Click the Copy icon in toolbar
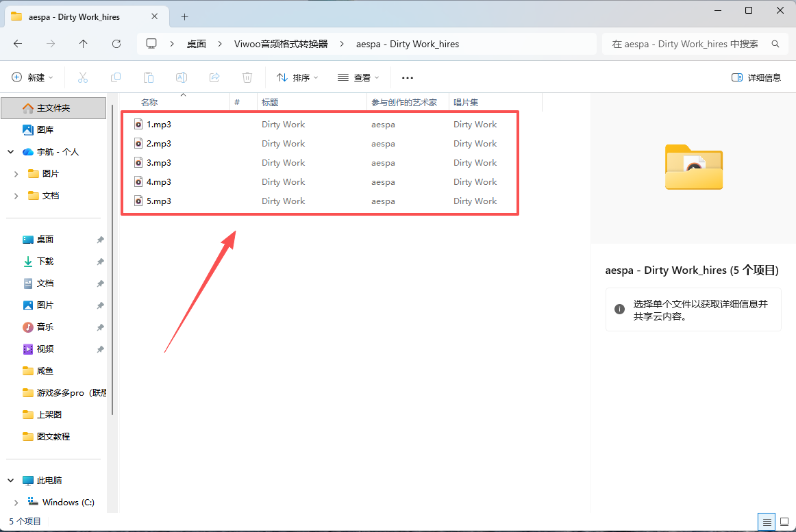This screenshot has width=796, height=532. tap(116, 77)
